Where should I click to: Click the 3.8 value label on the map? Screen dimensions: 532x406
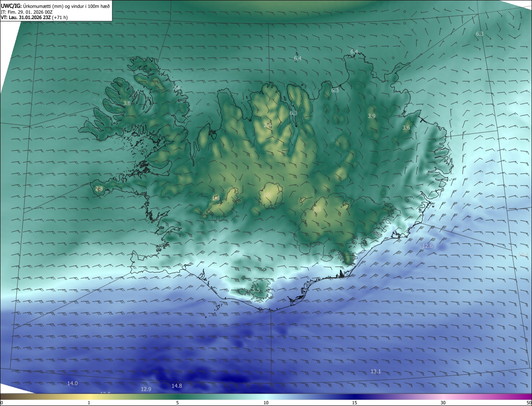127,103
